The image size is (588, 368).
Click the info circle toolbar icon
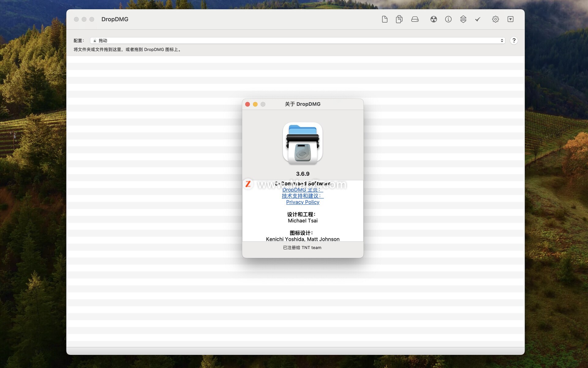point(448,19)
